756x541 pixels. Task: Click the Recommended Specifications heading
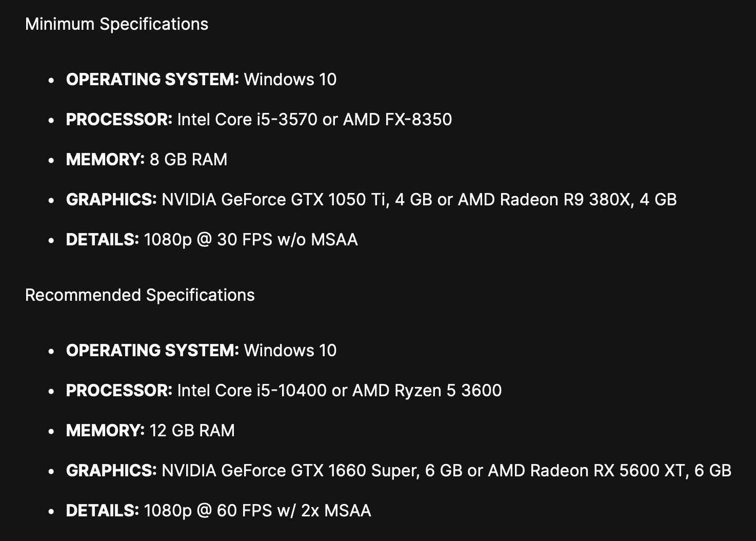coord(140,295)
